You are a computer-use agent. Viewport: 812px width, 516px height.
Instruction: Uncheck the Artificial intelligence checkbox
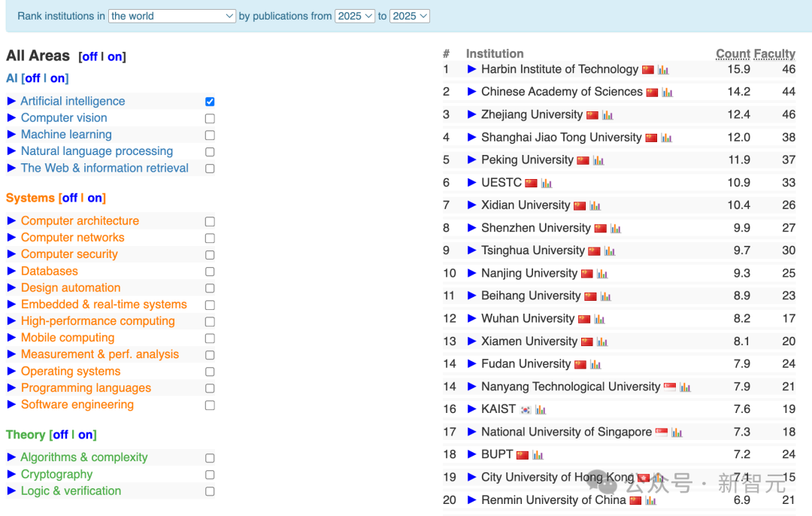[x=210, y=102]
